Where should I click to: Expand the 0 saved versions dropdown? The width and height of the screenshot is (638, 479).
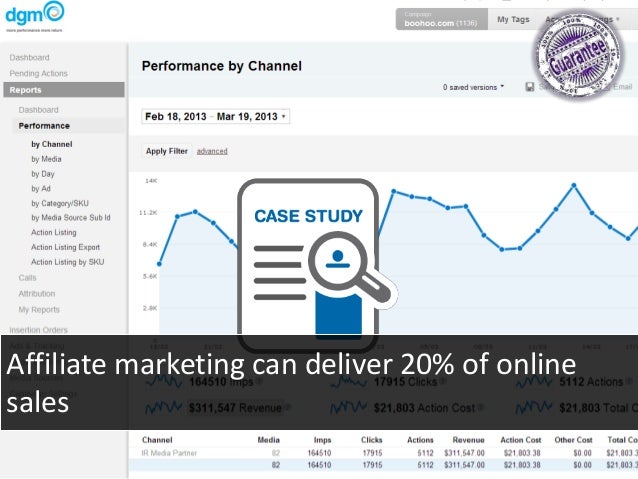(x=473, y=87)
